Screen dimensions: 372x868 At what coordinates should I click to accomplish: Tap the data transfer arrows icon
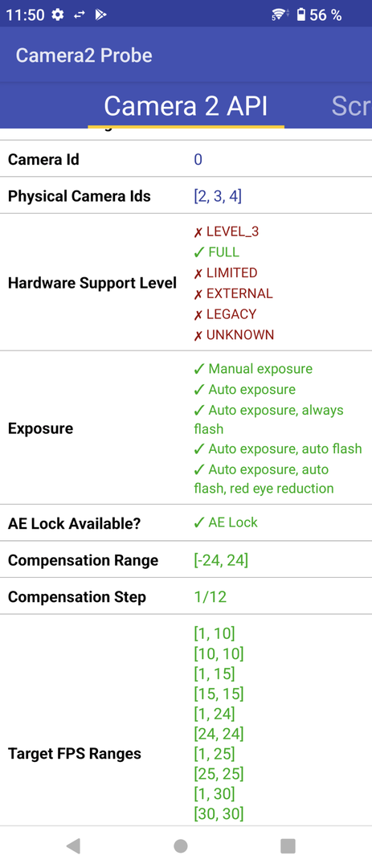[80, 15]
